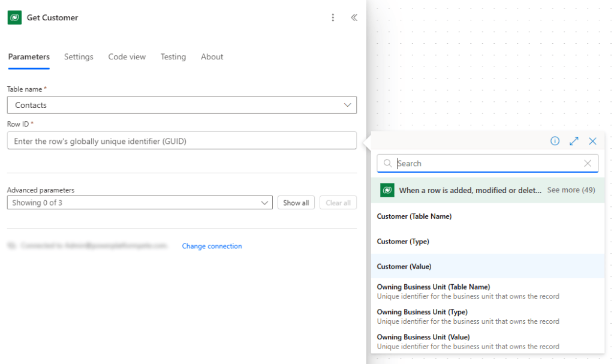Open the Table name dropdown showing Contacts
The image size is (614, 364).
coord(182,105)
